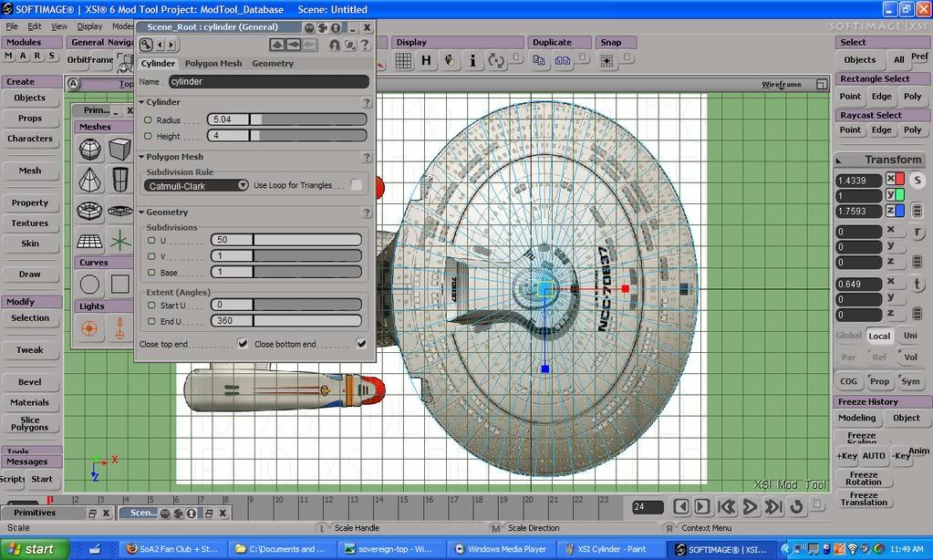
Task: Toggle the red X axis scale button
Action: 895,179
